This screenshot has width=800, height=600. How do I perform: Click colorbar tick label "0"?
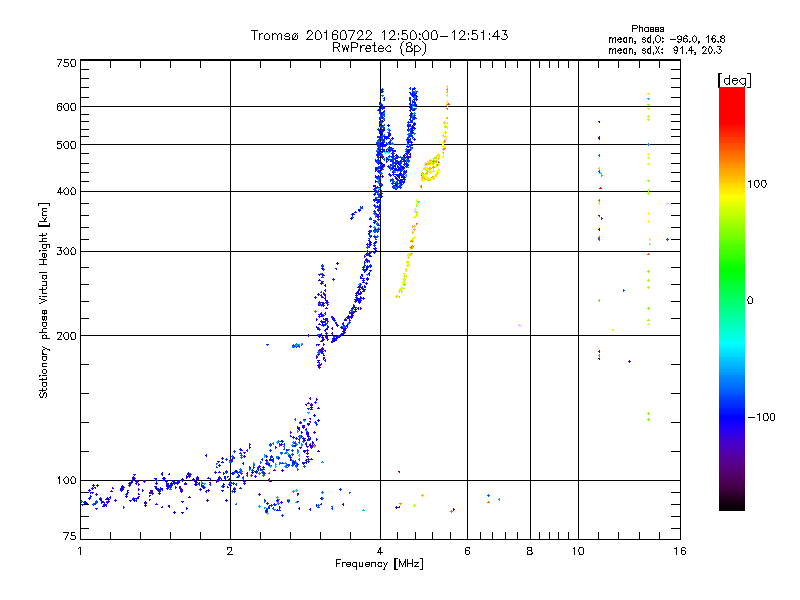(x=749, y=300)
